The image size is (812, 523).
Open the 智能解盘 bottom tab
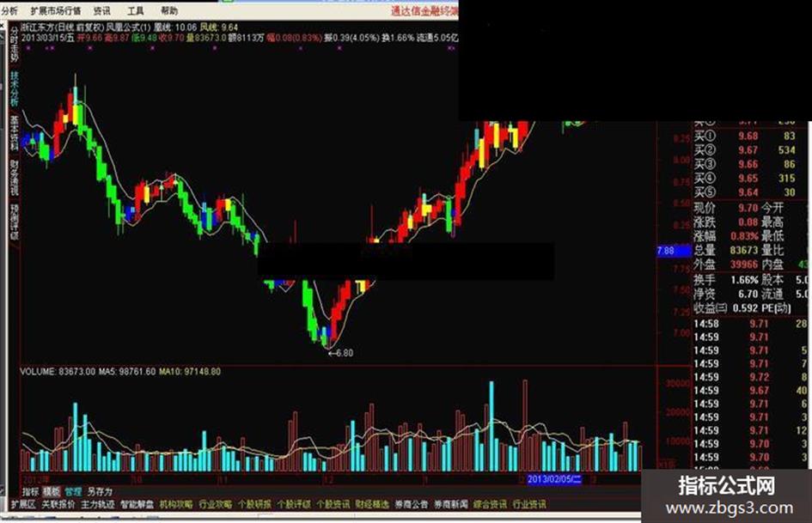137,504
